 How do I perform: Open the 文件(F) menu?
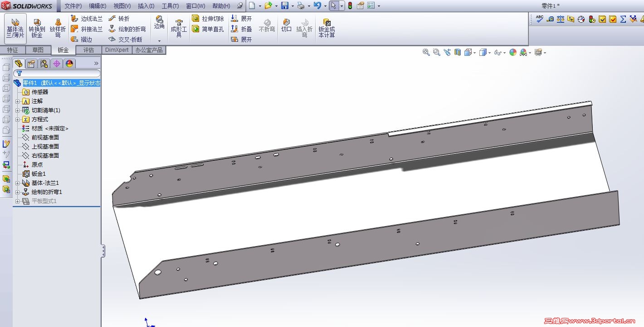(x=73, y=6)
